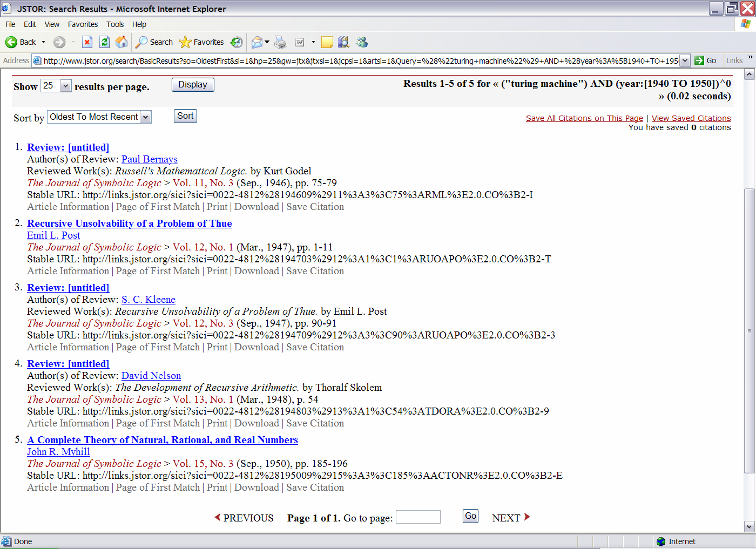This screenshot has height=549, width=756.
Task: Open the Help menu
Action: click(139, 24)
